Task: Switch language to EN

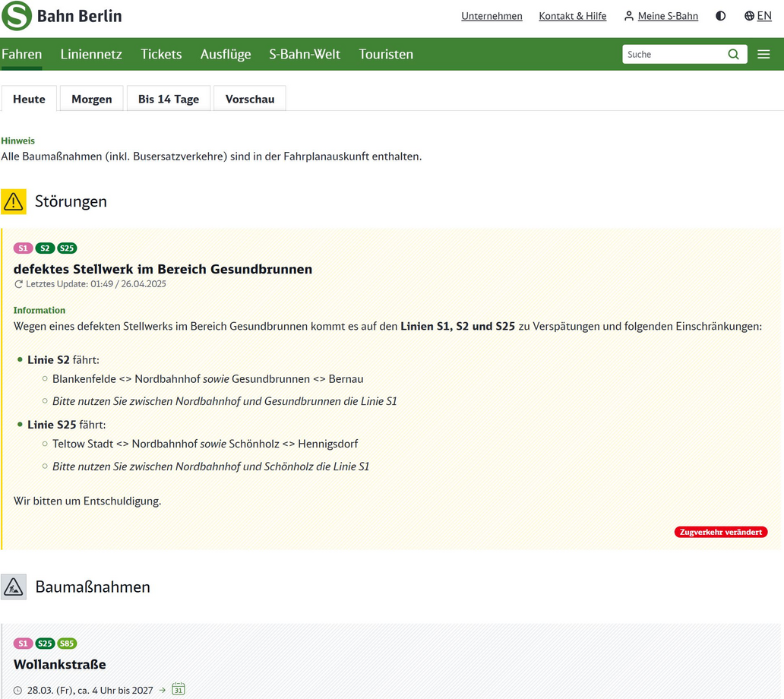Action: [758, 16]
